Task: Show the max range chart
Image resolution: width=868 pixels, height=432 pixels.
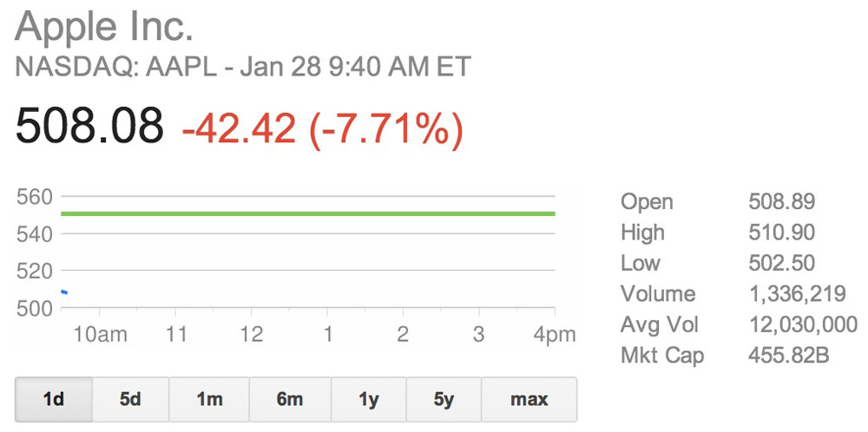Action: [529, 399]
